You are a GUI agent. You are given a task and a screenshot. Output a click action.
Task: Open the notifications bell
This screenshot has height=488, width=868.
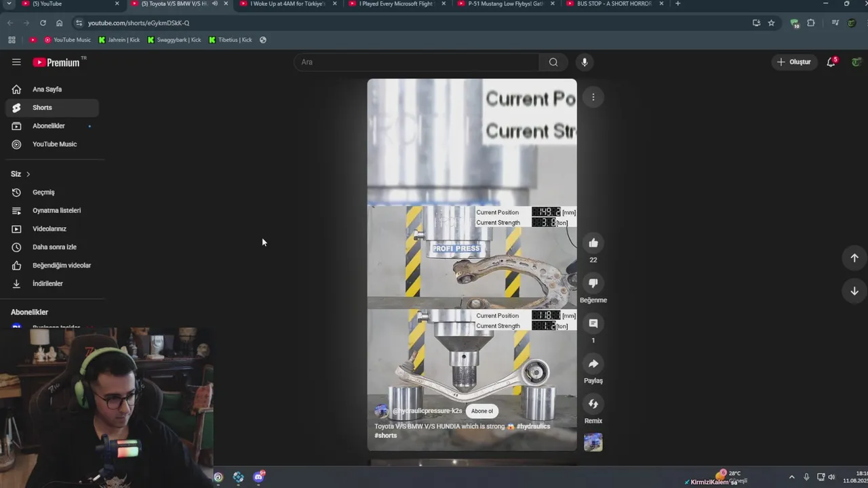point(831,62)
